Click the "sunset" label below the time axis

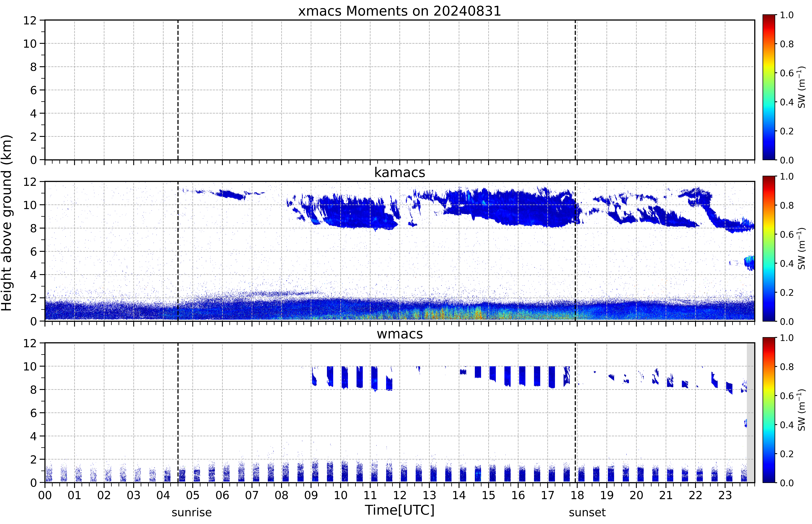[x=587, y=512]
